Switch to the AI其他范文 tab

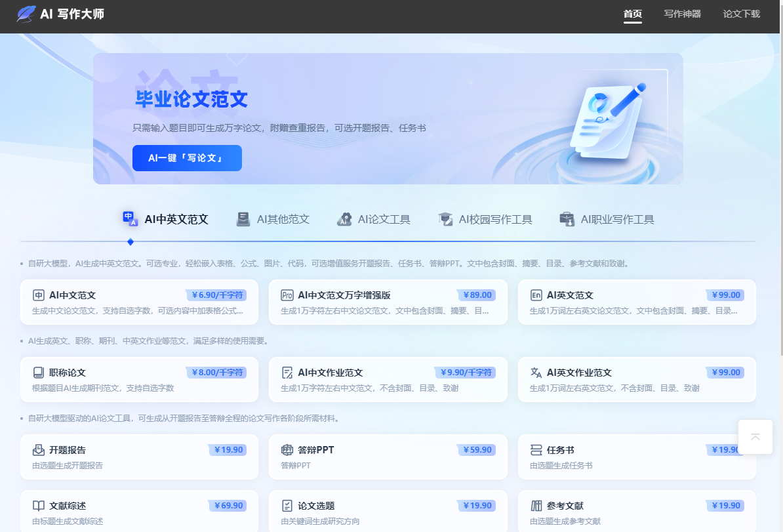[273, 219]
